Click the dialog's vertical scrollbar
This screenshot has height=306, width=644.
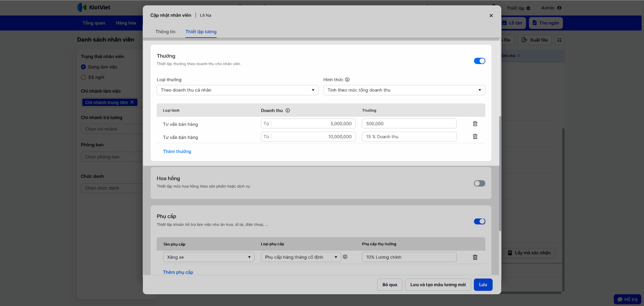[500, 173]
